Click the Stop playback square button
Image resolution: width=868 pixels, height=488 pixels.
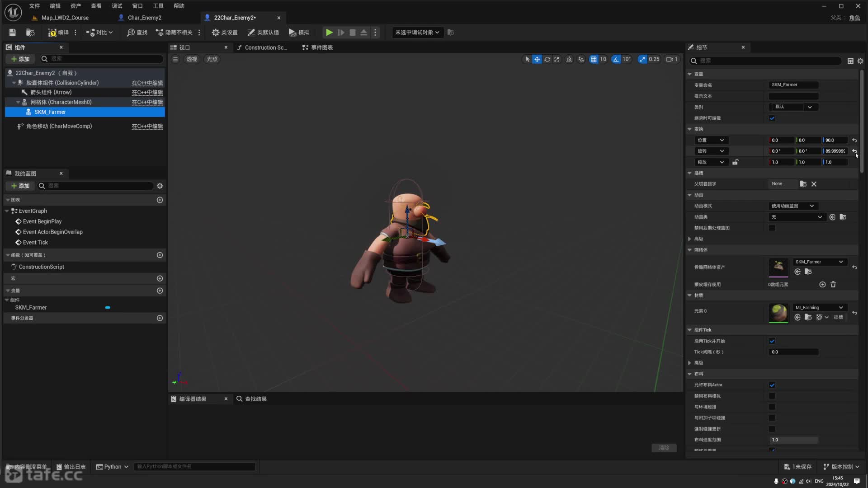point(353,33)
